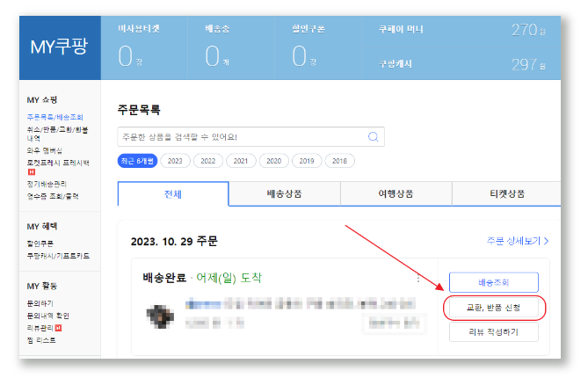Open 문의하기 sidebar link
The image size is (588, 378).
click(x=40, y=303)
